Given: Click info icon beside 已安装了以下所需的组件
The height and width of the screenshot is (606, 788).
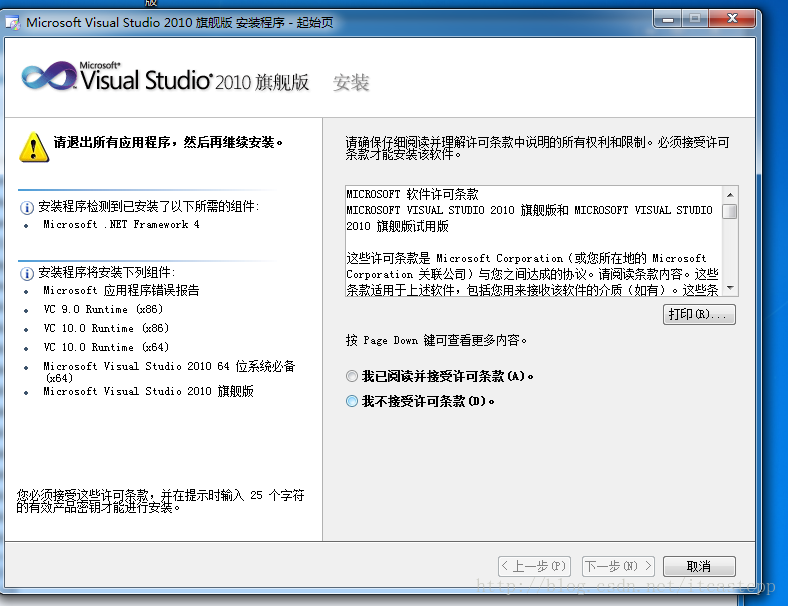Looking at the screenshot, I should [27, 207].
